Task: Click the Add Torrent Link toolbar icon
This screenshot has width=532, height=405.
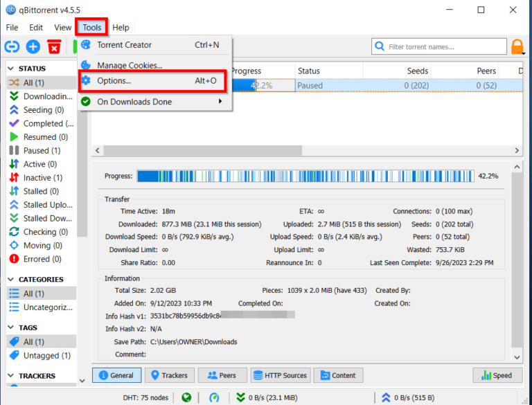Action: pos(12,46)
